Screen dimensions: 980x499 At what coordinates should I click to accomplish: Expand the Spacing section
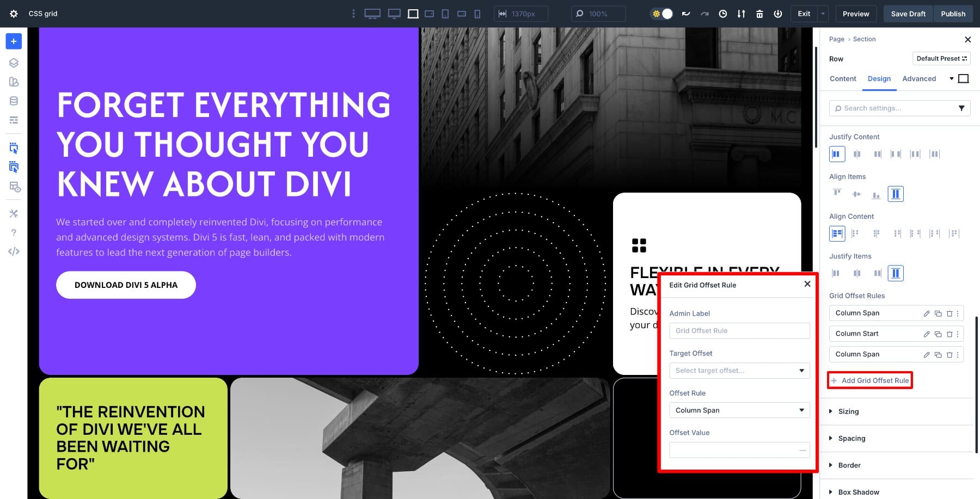point(852,438)
